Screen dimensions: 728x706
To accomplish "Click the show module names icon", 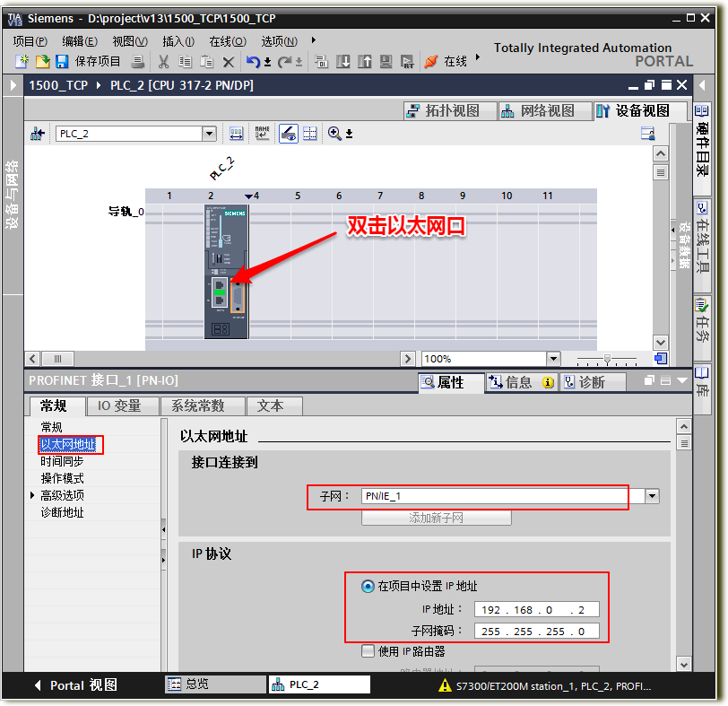I will coord(263,134).
